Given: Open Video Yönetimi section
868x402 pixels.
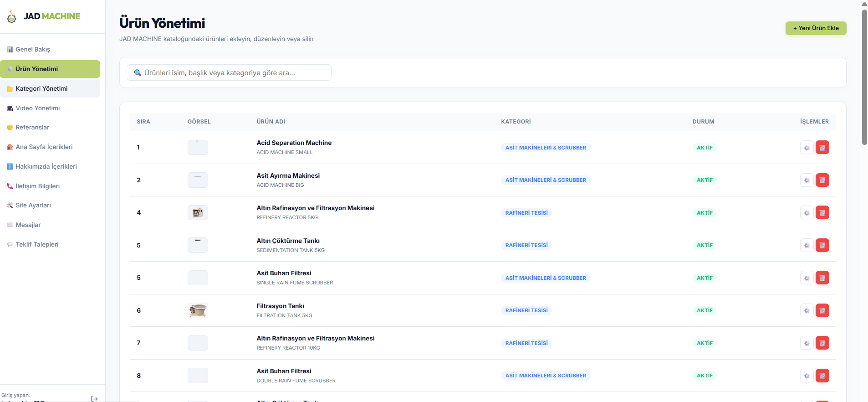Looking at the screenshot, I should [50, 108].
